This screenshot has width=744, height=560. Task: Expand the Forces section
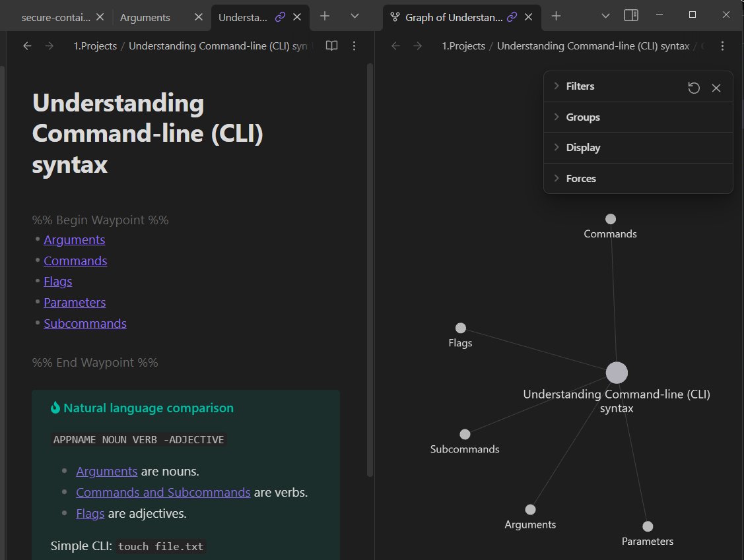coord(638,178)
